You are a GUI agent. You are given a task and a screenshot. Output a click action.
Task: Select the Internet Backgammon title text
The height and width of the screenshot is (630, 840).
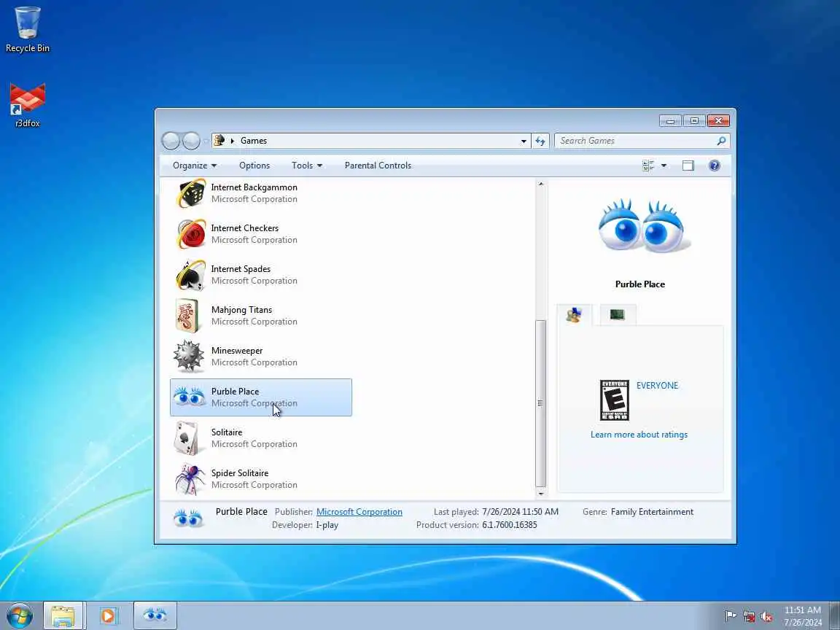coord(254,187)
